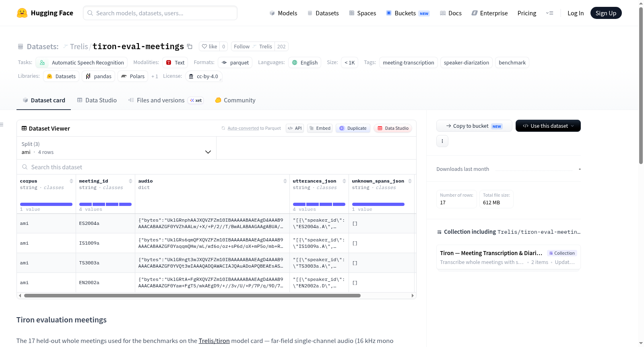Viewport: 644px width, 347px height.
Task: Expand the Split ami dropdown
Action: coord(116,148)
